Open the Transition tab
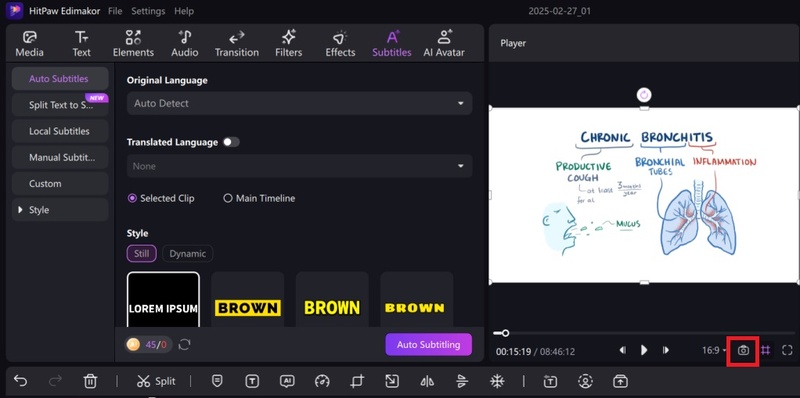The image size is (800, 398). point(237,44)
